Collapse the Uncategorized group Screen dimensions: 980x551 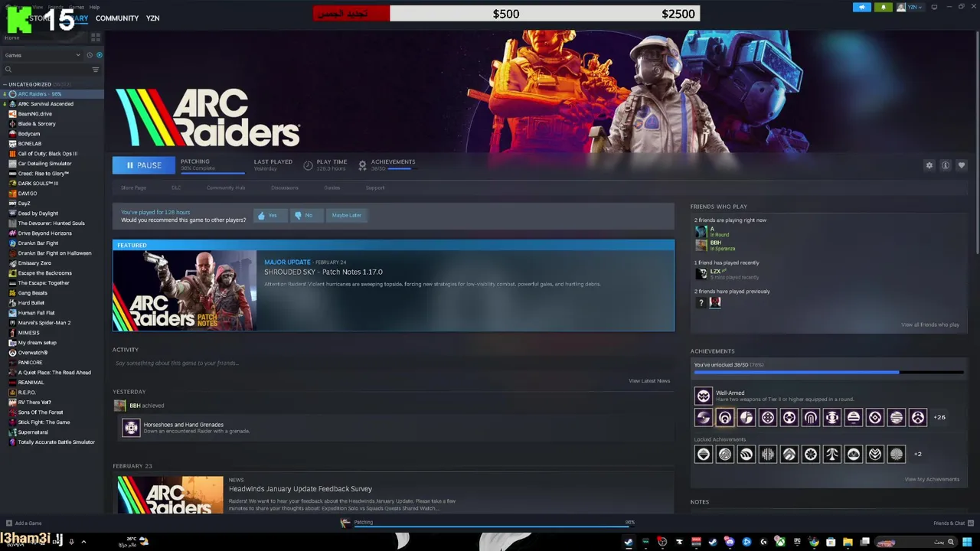(x=5, y=84)
